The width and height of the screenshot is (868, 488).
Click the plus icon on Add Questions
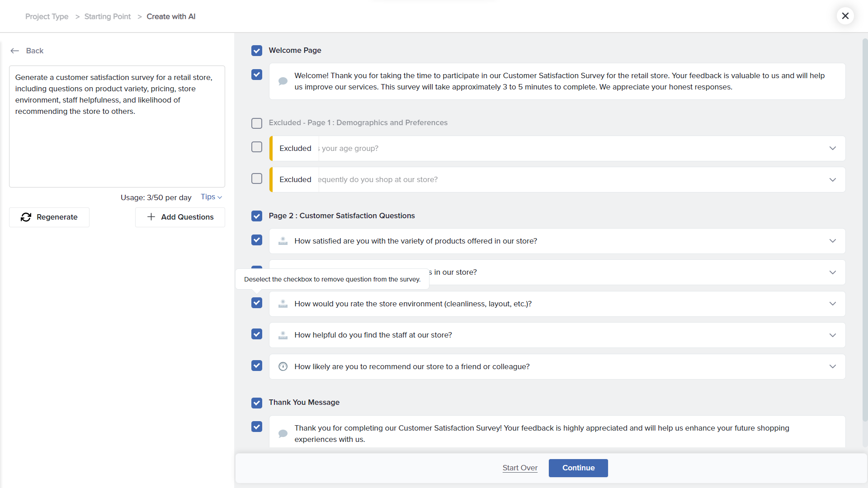coord(151,217)
